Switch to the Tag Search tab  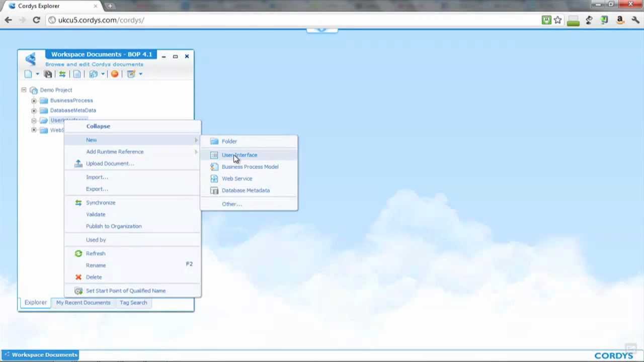click(x=133, y=303)
